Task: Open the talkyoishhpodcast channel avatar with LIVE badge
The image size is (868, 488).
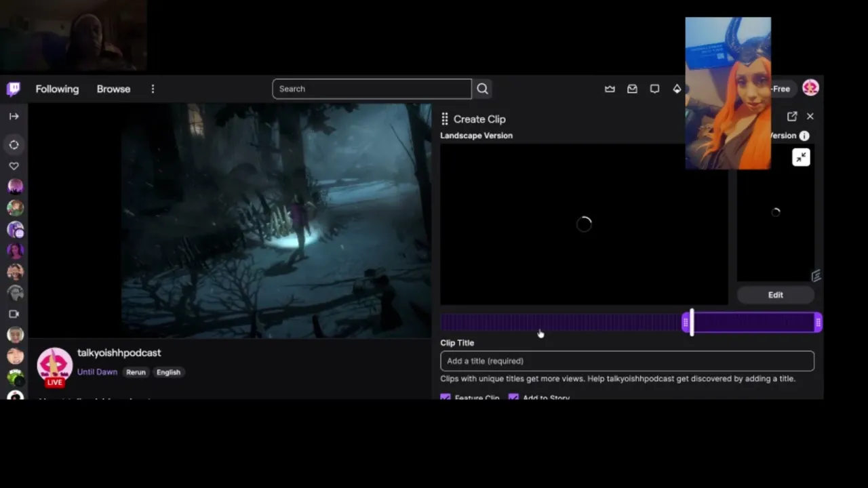Action: tap(54, 367)
